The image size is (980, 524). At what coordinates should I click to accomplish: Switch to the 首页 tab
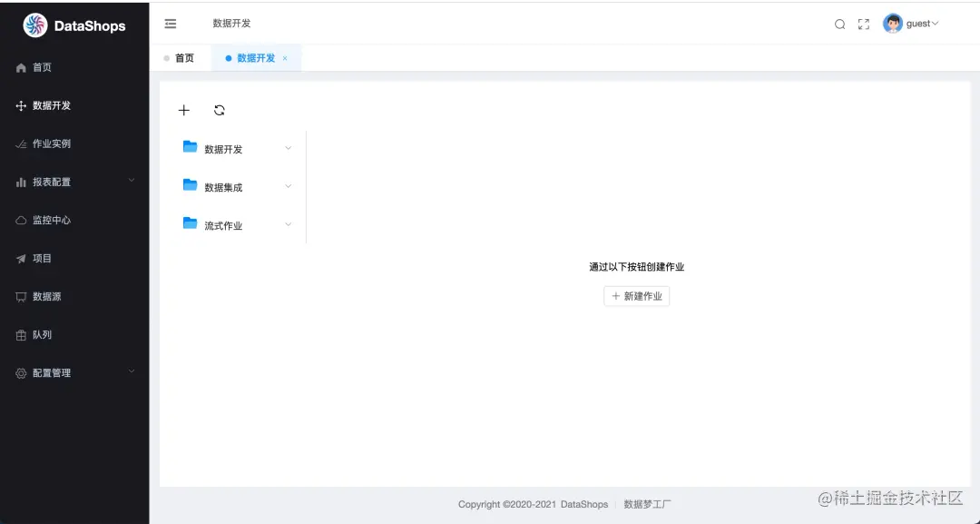(184, 57)
